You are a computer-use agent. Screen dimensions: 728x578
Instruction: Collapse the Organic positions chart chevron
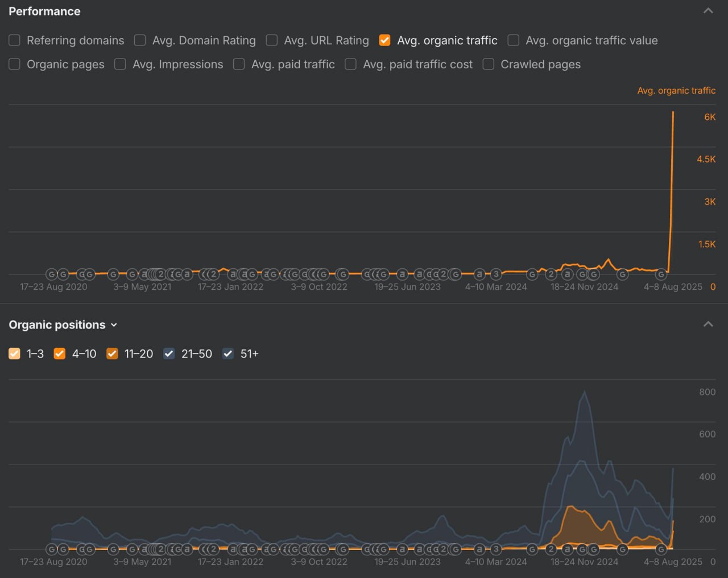pos(708,325)
